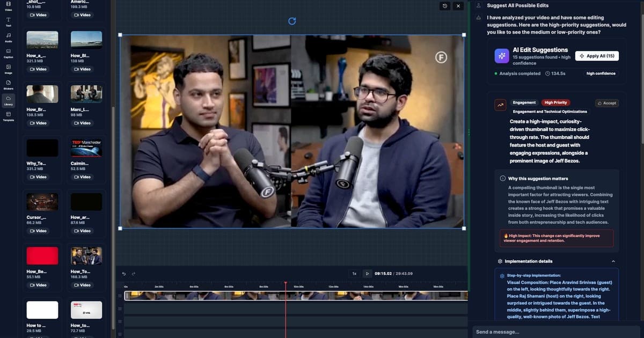Click the red playhead marker on timeline

pyautogui.click(x=286, y=284)
